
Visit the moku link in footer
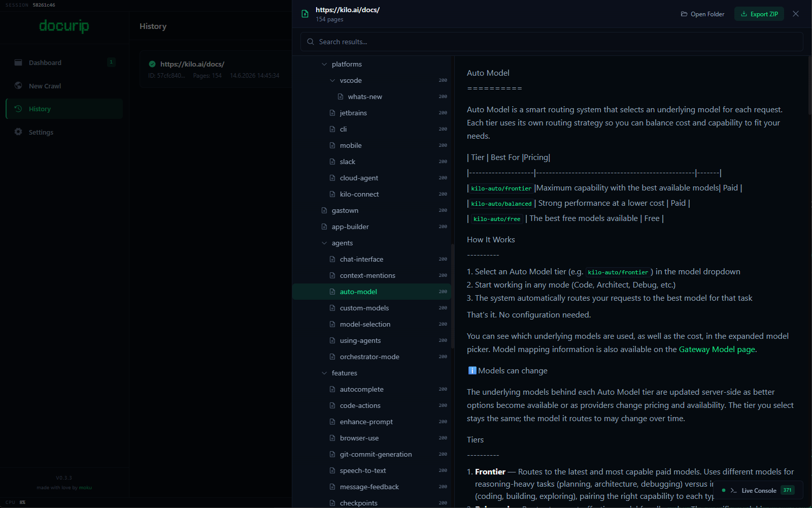point(85,488)
